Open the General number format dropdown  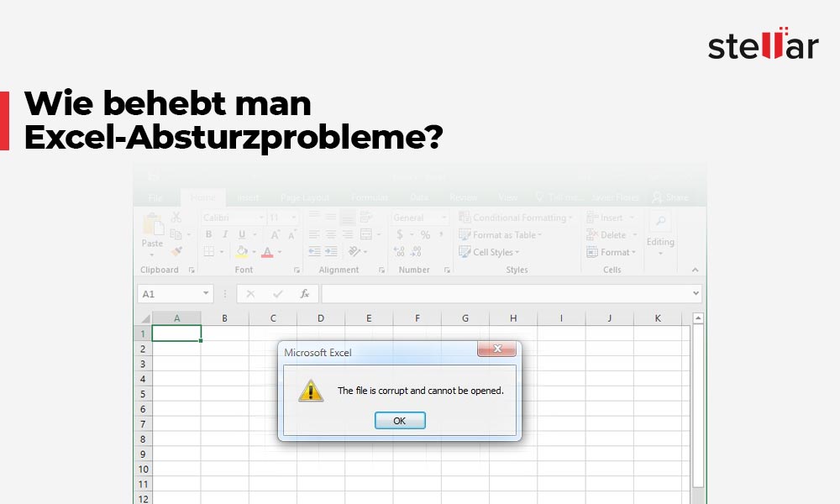click(x=444, y=218)
